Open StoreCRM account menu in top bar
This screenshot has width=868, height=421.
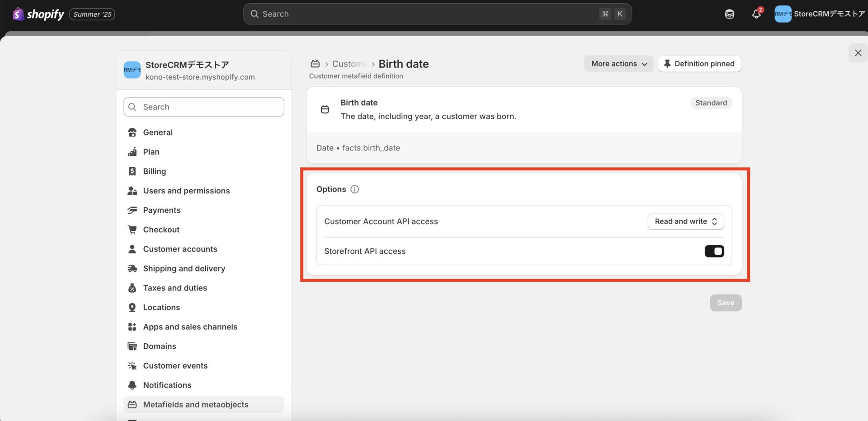tap(819, 14)
